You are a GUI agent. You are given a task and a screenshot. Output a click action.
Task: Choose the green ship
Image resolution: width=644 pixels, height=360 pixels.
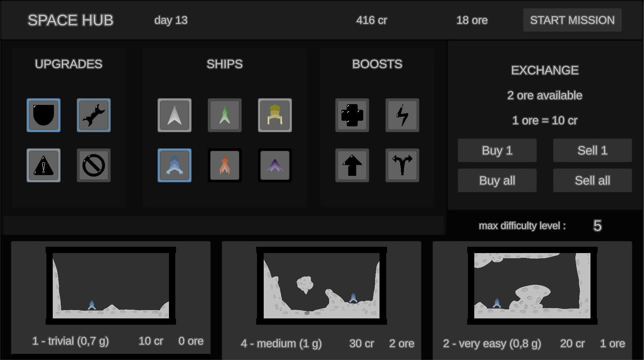pyautogui.click(x=224, y=115)
